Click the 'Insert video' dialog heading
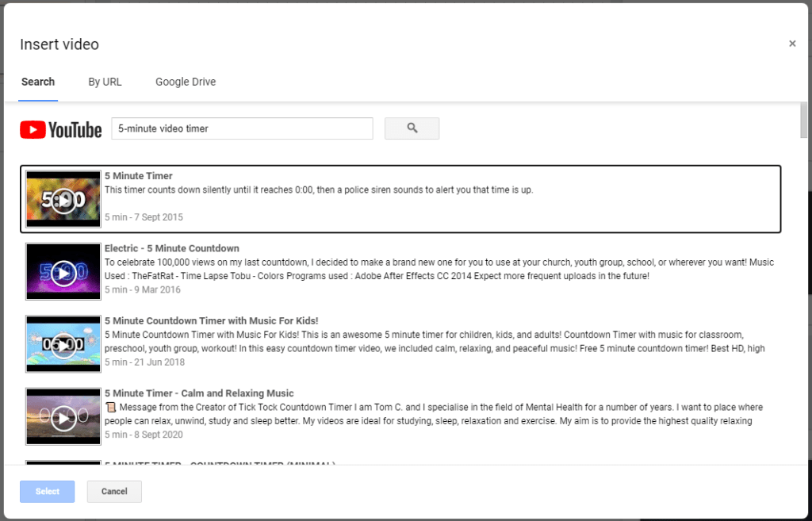 [59, 44]
